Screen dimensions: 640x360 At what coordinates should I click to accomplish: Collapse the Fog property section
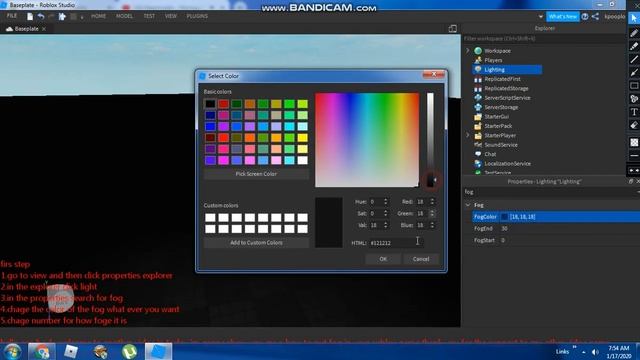468,205
